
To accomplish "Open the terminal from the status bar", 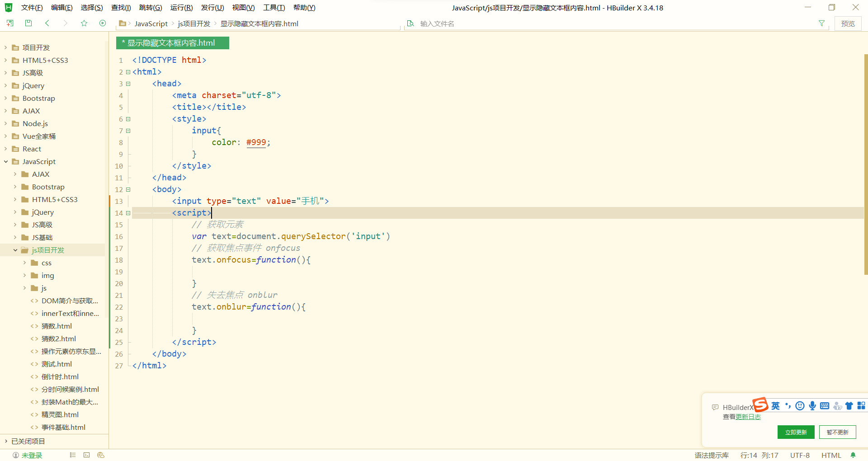I will pos(86,455).
